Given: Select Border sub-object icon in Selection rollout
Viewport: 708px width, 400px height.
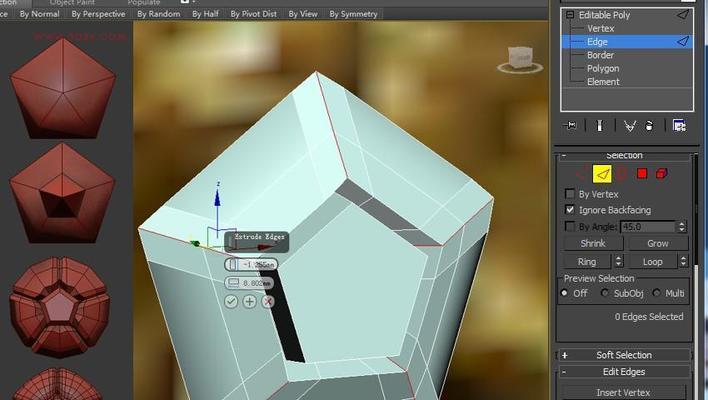Looking at the screenshot, I should click(x=622, y=174).
